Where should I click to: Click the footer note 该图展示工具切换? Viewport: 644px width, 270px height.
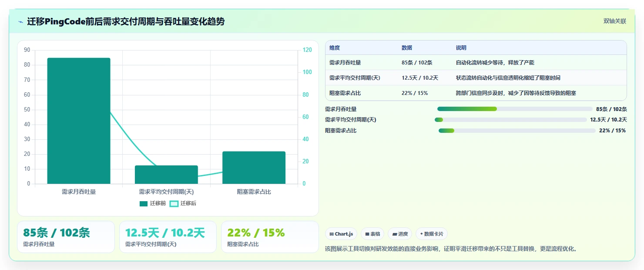coord(451,249)
